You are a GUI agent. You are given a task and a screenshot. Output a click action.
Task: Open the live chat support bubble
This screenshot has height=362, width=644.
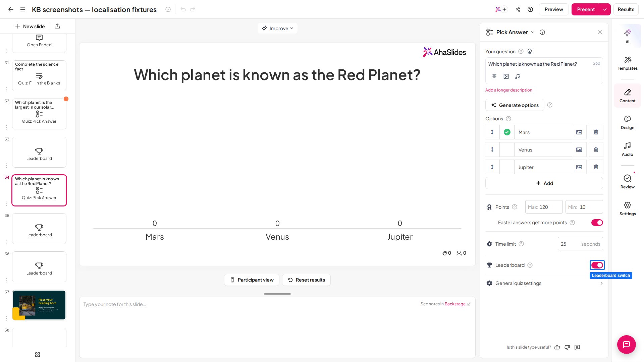point(626,344)
